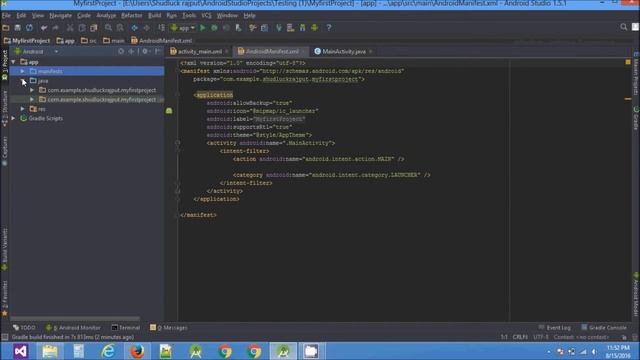Screen dimensions: 640x360
Task: Launch Android Device Monitor icon
Action: (314, 28)
